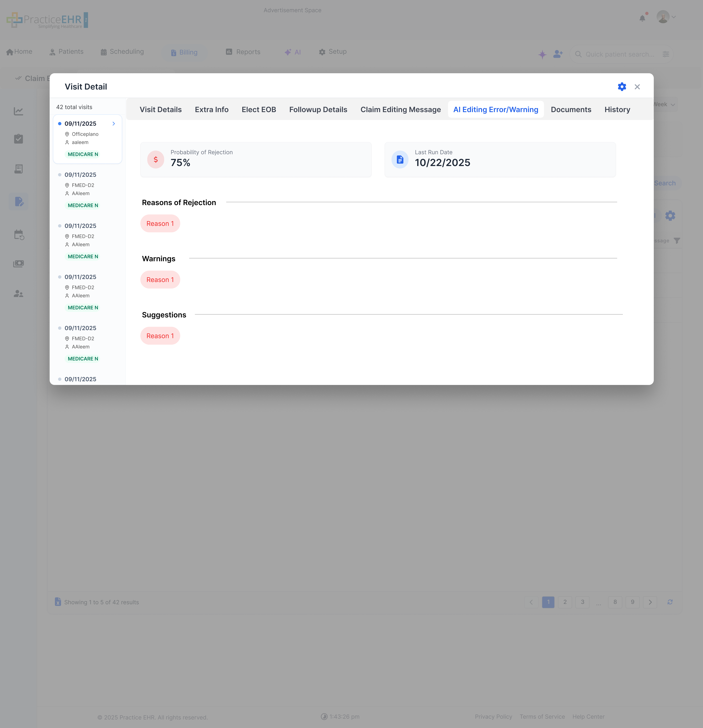Open the payments money icon in the sidebar
Screen dimensions: 703x728
[19, 264]
